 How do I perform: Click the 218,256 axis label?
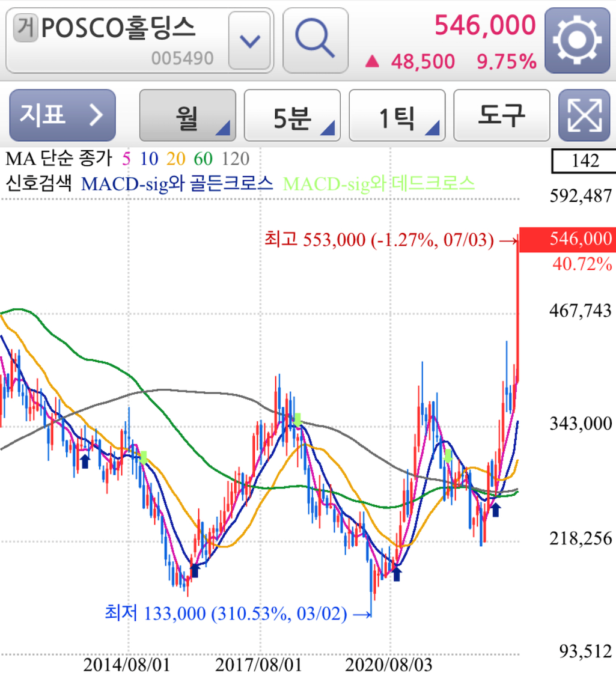coord(581,539)
